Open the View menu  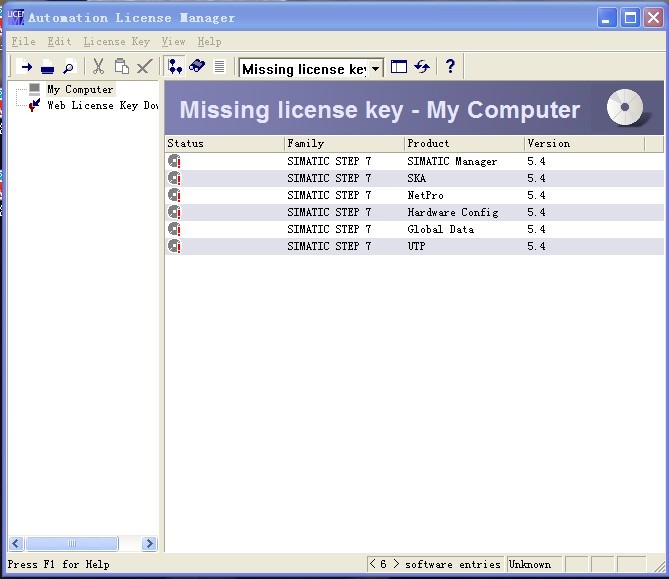(x=173, y=42)
